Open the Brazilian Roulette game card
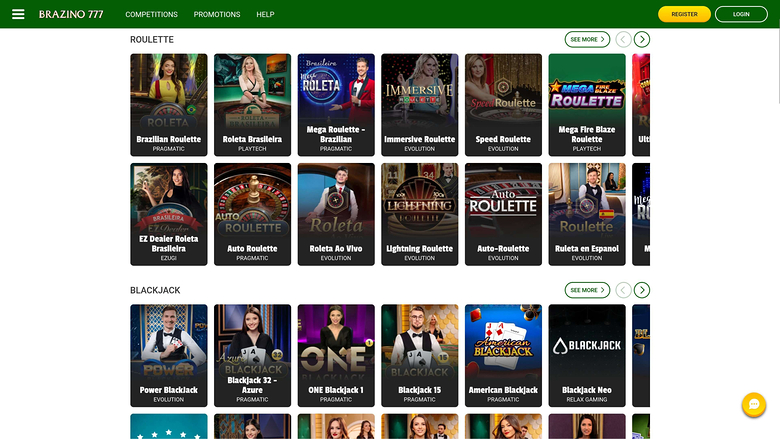The width and height of the screenshot is (780, 439). coord(169,105)
